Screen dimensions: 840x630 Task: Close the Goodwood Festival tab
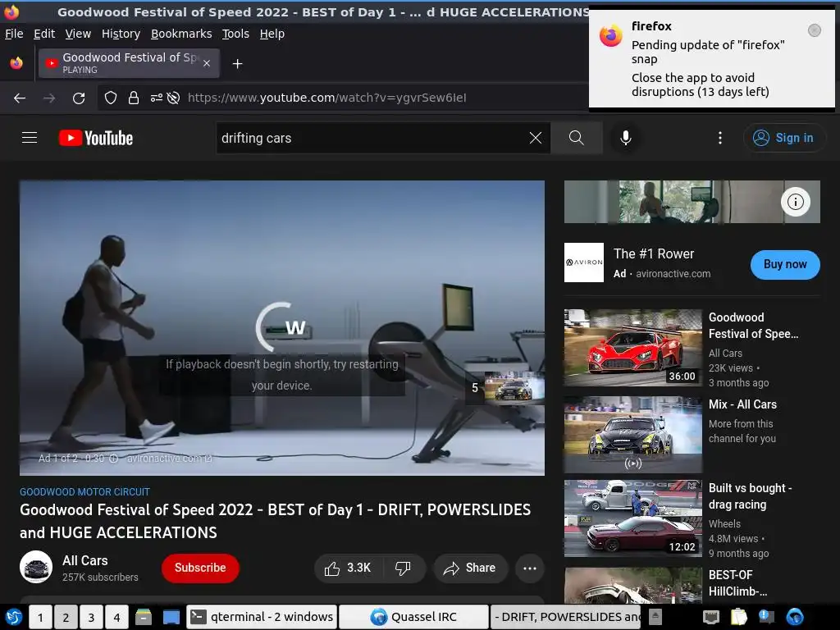click(x=207, y=63)
